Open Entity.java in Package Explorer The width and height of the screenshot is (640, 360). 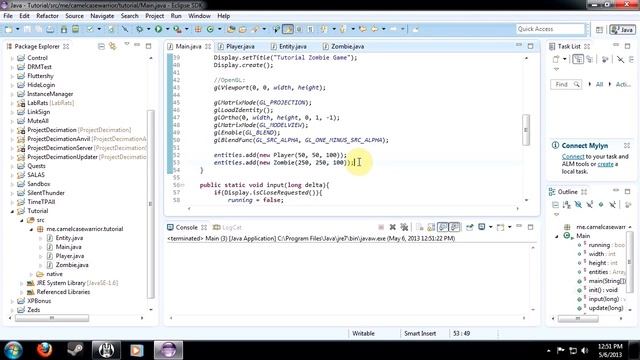click(x=69, y=238)
